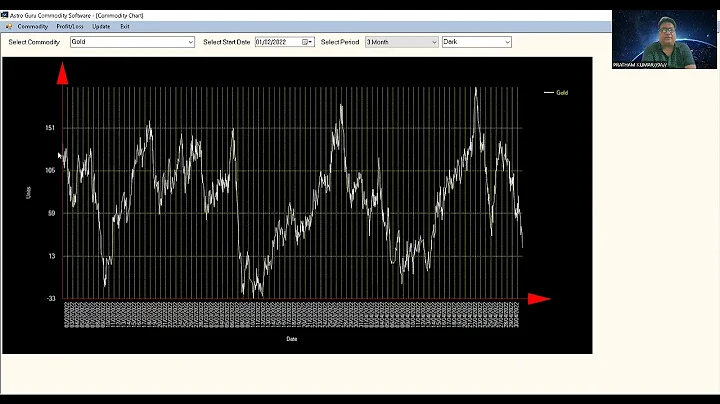Click the -33 y-axis label
This screenshot has height=404, width=720.
(51, 298)
